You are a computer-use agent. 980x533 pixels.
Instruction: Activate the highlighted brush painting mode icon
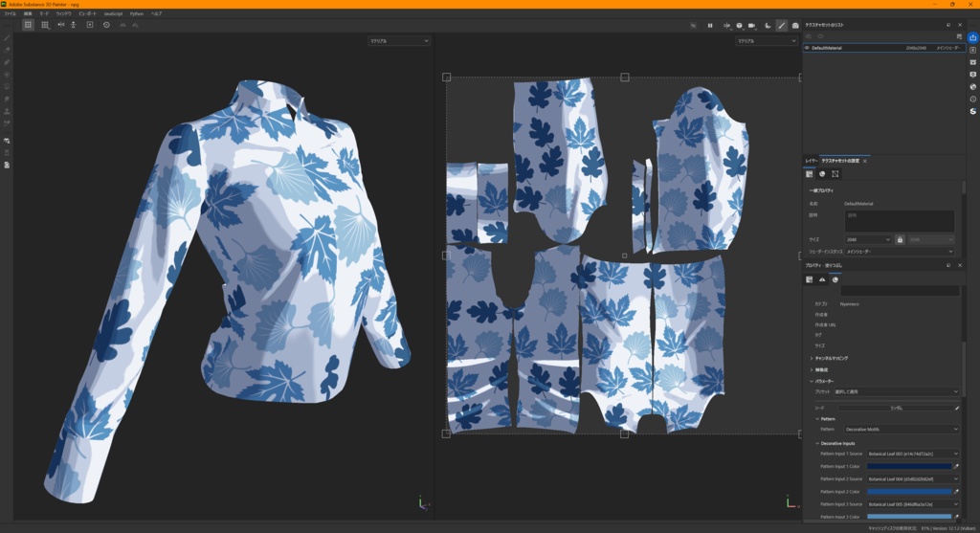click(781, 26)
